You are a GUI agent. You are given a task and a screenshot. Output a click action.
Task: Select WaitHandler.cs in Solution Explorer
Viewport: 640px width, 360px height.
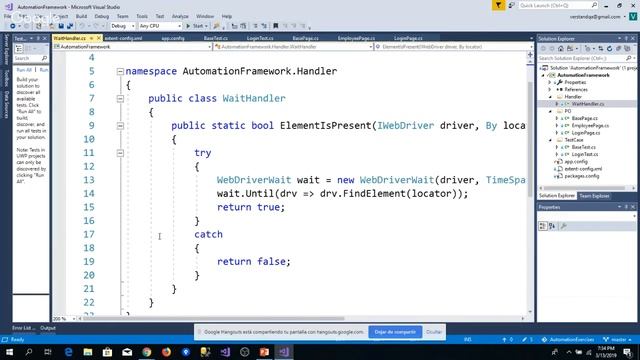click(x=588, y=104)
